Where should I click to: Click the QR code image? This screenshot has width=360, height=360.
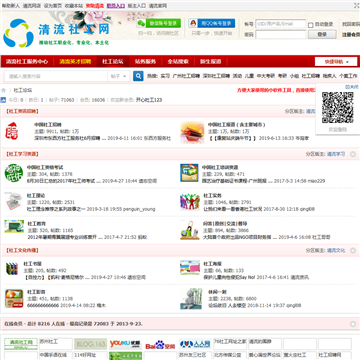pos(338,108)
